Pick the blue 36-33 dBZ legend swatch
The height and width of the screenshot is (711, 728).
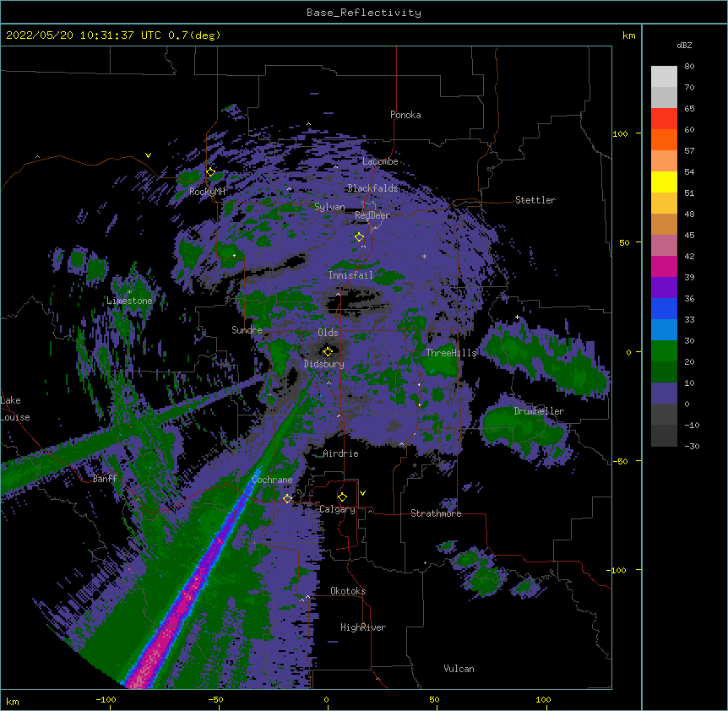pyautogui.click(x=664, y=308)
